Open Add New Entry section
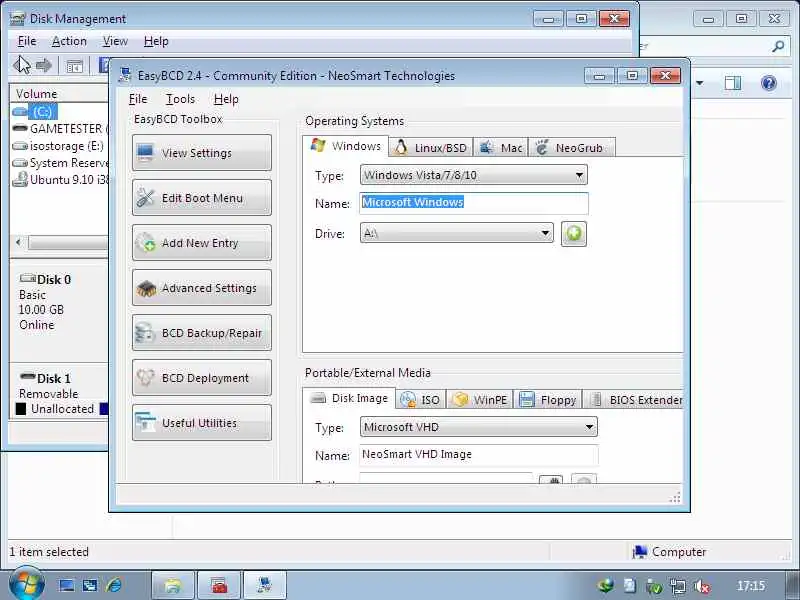Image resolution: width=800 pixels, height=600 pixels. coord(202,243)
